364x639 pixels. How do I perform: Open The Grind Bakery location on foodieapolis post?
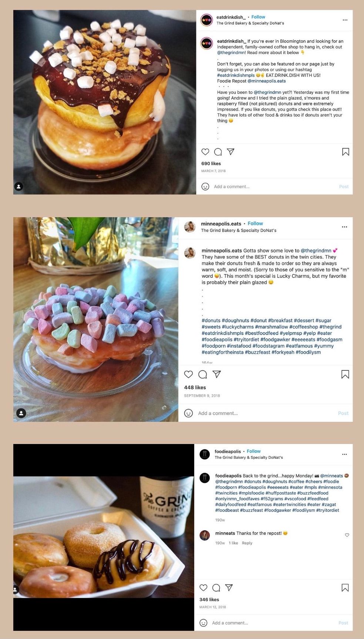point(249,458)
